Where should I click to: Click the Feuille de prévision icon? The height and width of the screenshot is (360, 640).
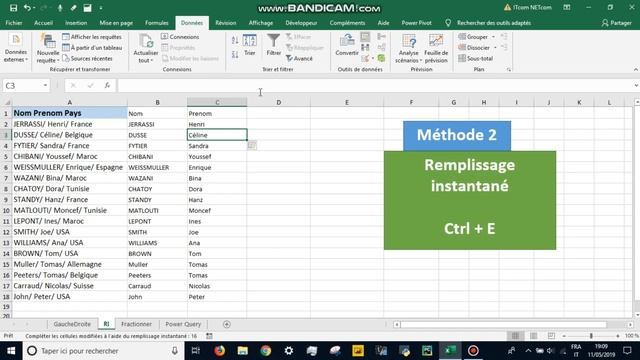point(436,49)
